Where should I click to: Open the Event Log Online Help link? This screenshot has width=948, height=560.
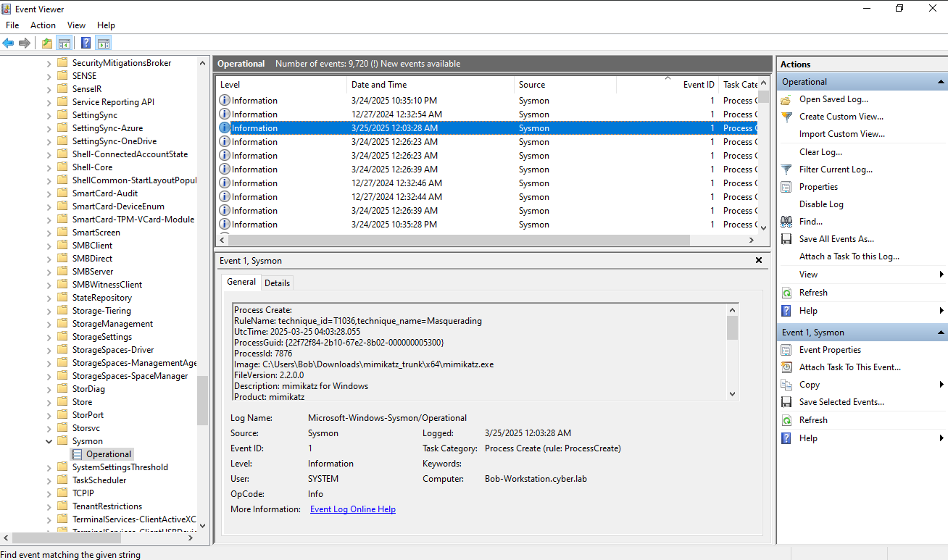tap(352, 509)
